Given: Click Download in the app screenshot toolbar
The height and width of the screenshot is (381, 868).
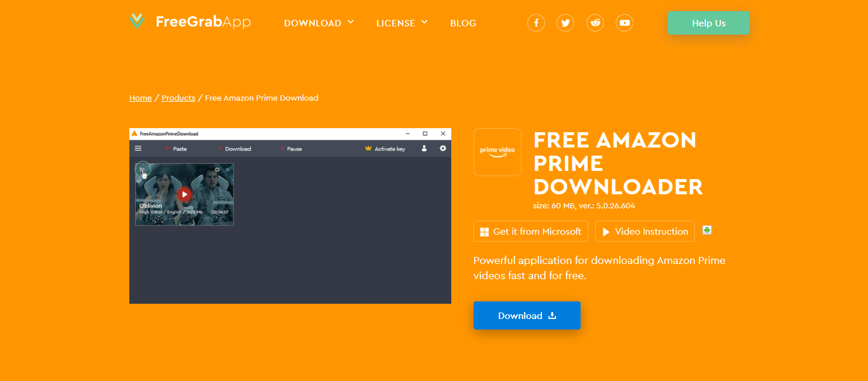Looking at the screenshot, I should pos(234,149).
